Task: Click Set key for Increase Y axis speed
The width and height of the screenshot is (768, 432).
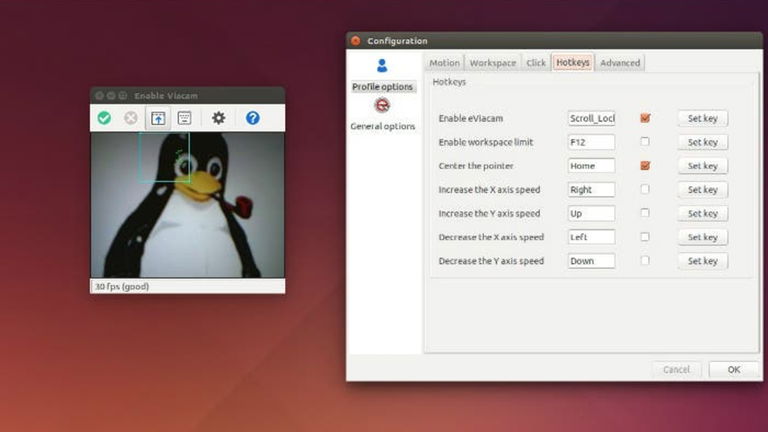Action: tap(702, 213)
